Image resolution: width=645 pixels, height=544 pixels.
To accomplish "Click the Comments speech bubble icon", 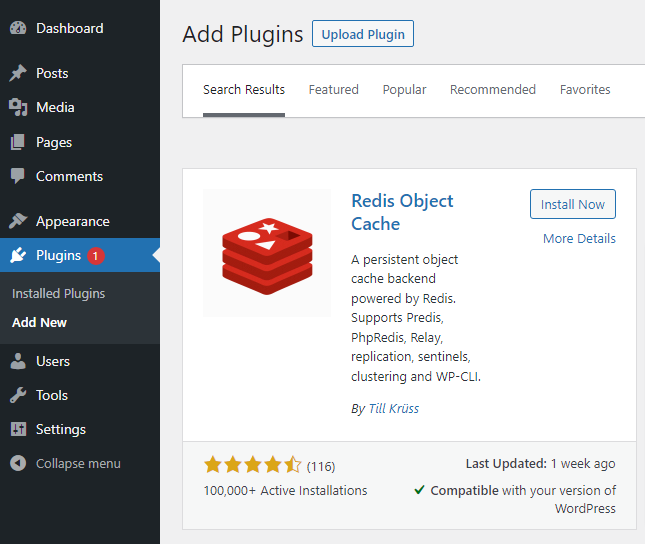I will (18, 176).
